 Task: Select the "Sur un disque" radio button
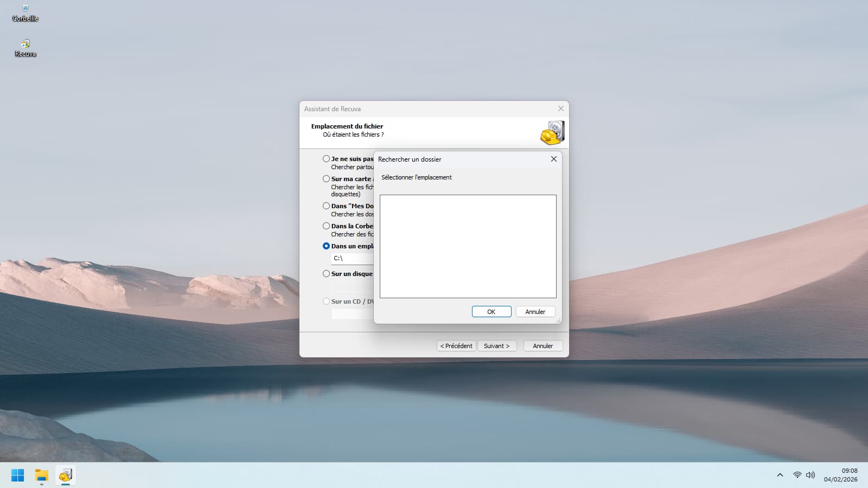[326, 274]
